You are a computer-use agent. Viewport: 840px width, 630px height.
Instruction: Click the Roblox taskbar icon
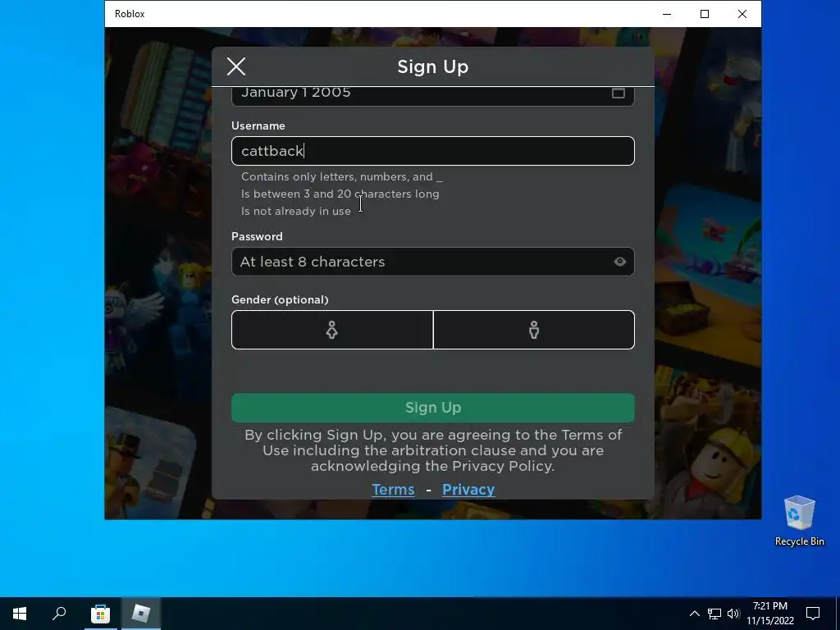pos(141,614)
